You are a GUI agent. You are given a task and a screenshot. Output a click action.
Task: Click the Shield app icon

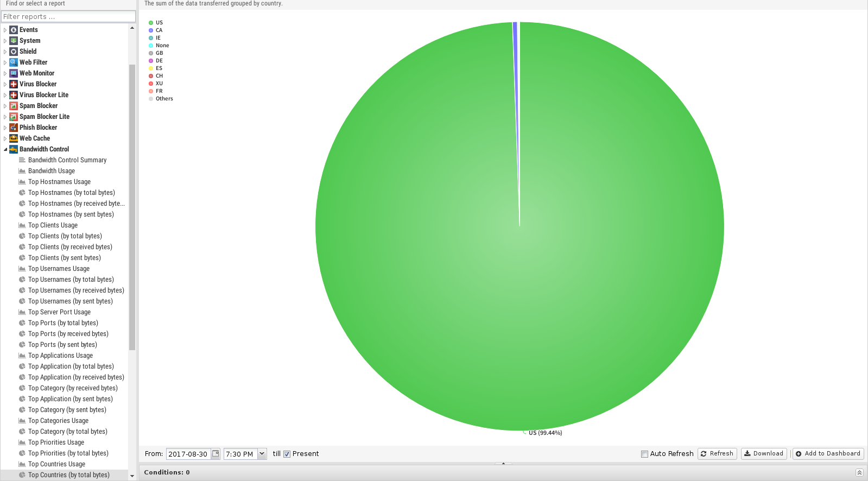pos(14,52)
